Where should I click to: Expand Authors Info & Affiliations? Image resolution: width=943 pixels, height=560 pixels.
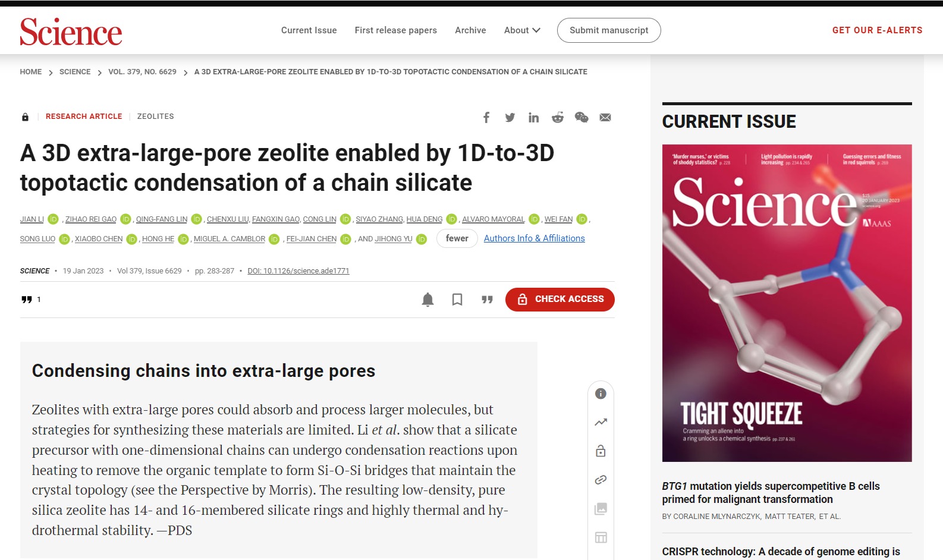click(x=534, y=238)
